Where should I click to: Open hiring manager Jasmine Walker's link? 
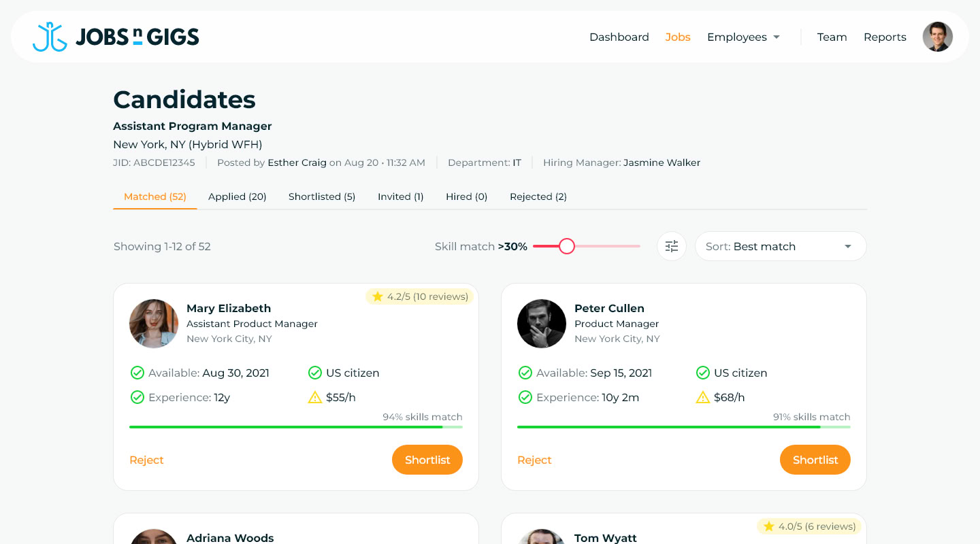(x=661, y=163)
